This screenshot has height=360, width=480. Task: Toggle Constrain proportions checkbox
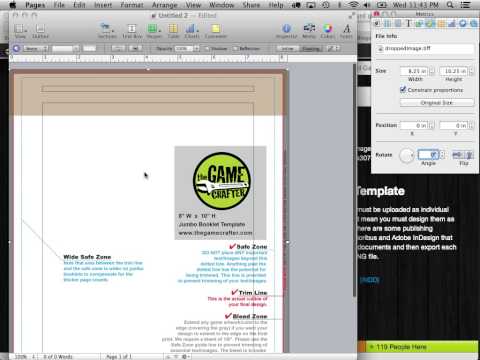(403, 90)
